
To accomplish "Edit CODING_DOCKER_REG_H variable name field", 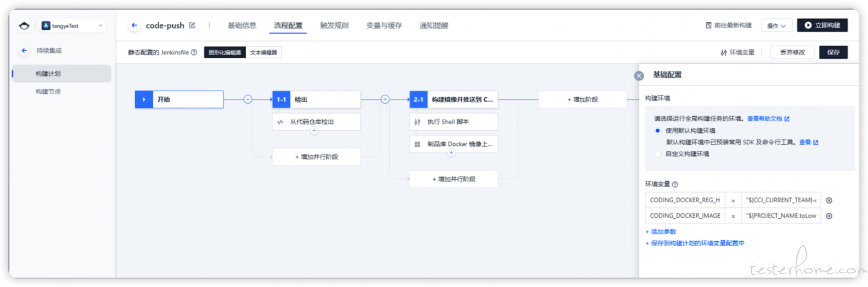I will pyautogui.click(x=685, y=200).
